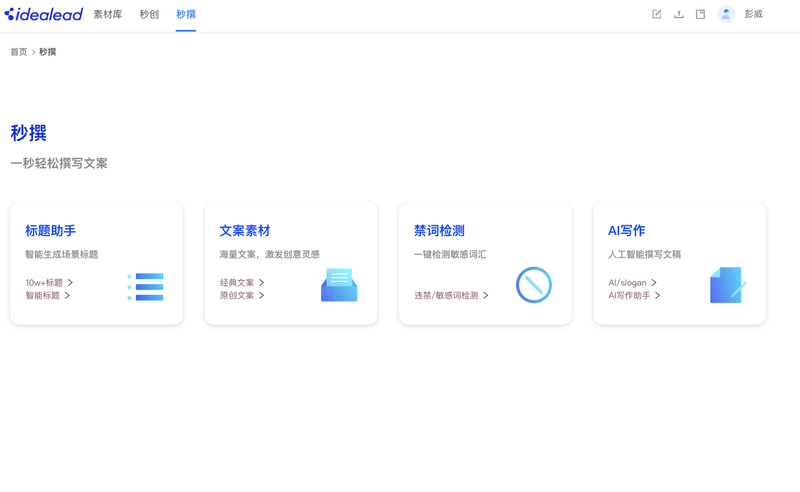Open the 标题助手 card title
Image resolution: width=800 pixels, height=492 pixels.
click(x=51, y=231)
